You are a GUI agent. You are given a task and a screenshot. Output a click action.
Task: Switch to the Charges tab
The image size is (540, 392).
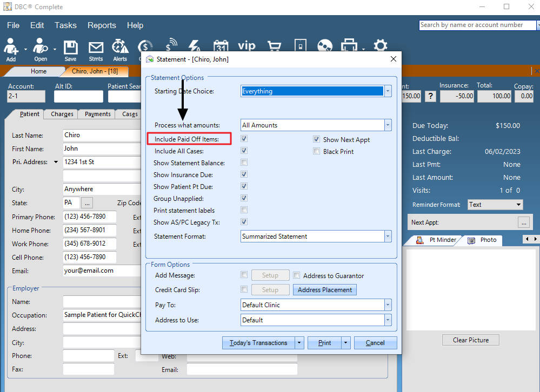coord(62,114)
